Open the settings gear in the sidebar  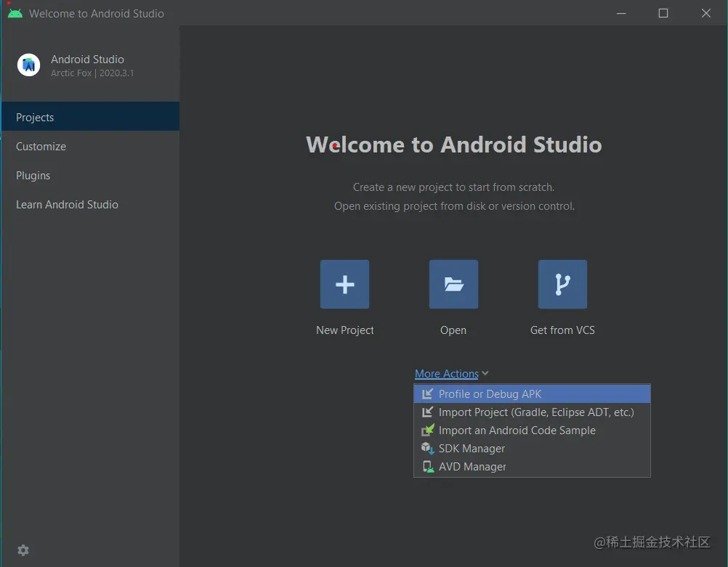tap(23, 550)
